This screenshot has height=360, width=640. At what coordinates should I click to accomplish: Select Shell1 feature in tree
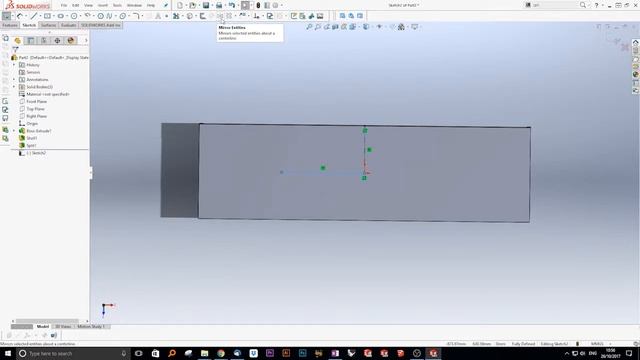point(31,138)
